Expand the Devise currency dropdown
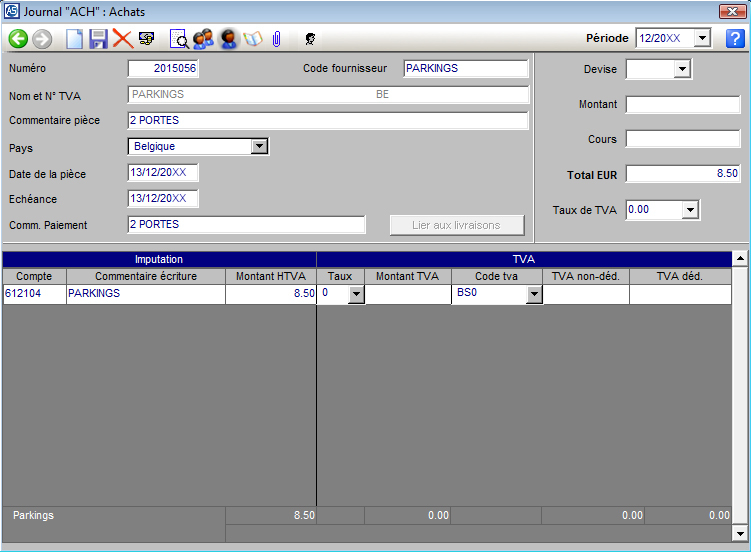 coord(682,70)
